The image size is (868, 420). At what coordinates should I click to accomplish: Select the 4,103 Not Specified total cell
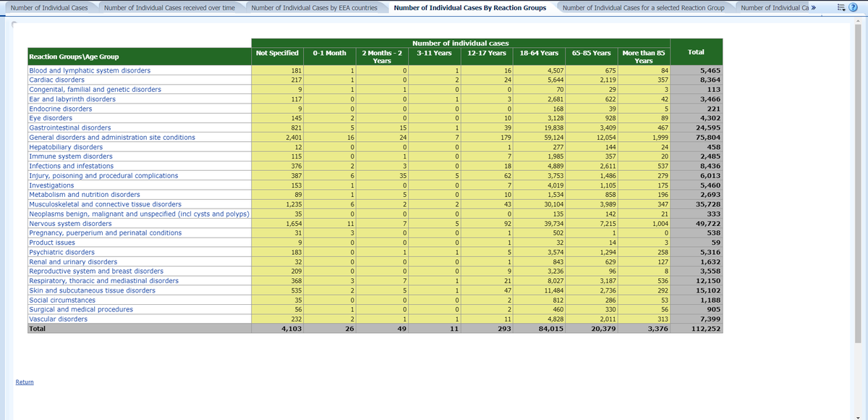click(278, 329)
